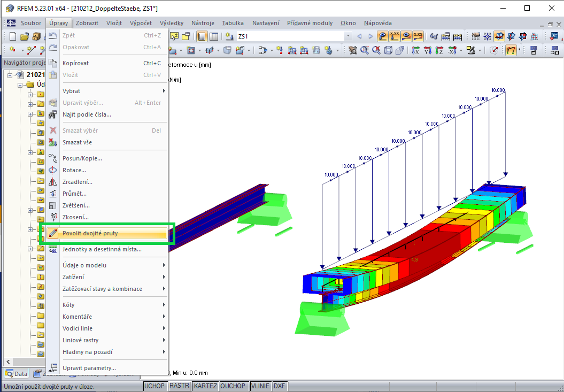Click the Zoom window magnifier icon

coord(365,50)
